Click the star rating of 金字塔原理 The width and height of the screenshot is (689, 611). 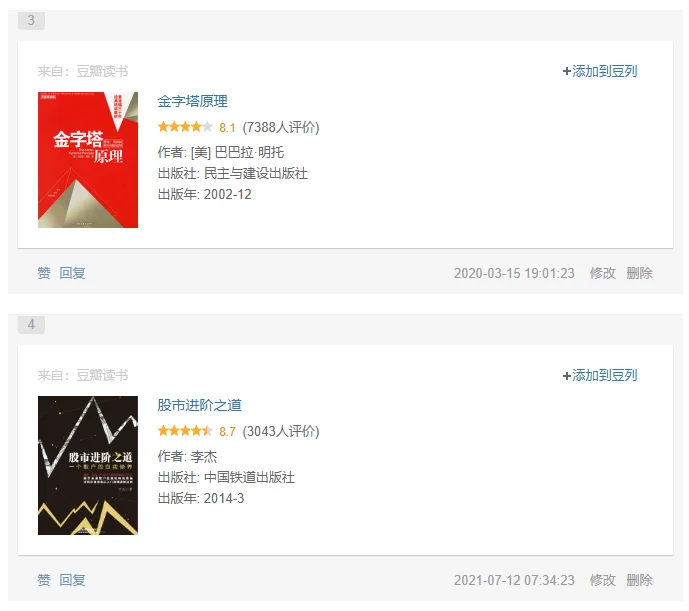(185, 127)
